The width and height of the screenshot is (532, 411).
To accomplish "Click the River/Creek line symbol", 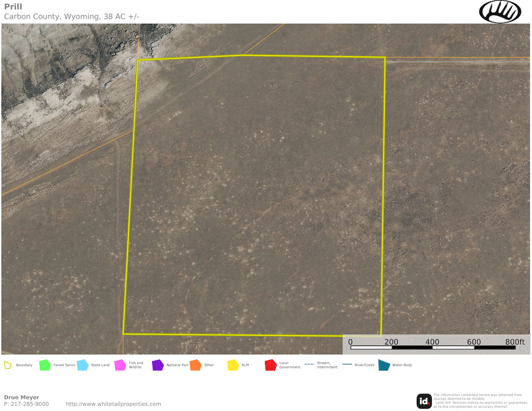I will tap(347, 365).
